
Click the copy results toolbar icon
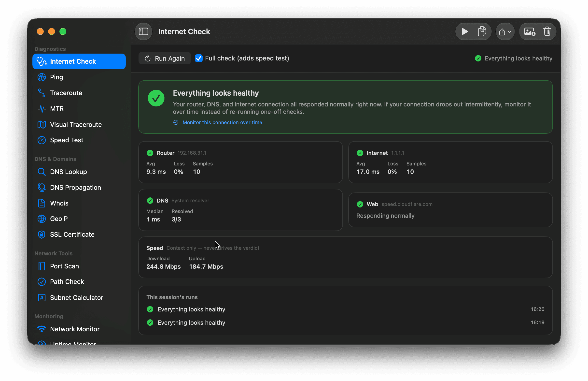click(482, 32)
